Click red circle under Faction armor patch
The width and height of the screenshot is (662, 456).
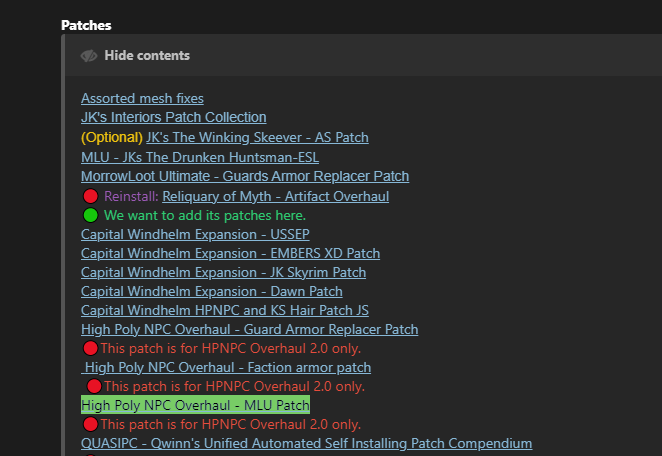coord(94,386)
